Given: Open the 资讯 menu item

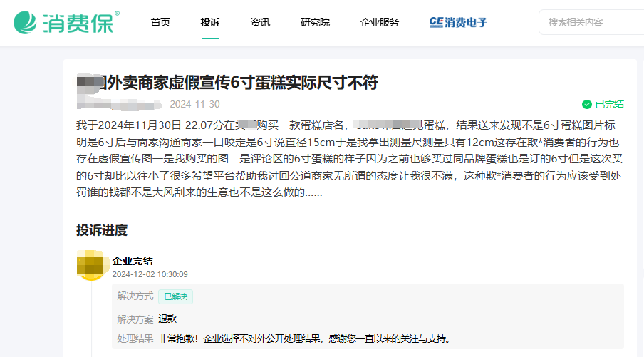Looking at the screenshot, I should click(261, 22).
